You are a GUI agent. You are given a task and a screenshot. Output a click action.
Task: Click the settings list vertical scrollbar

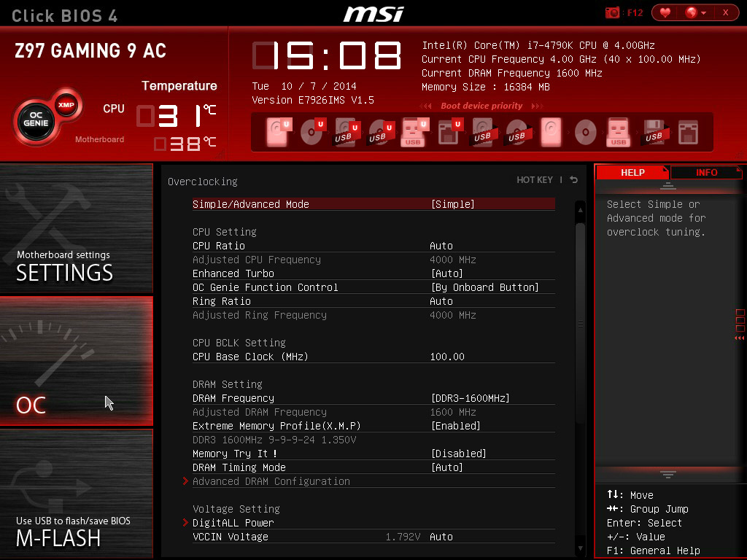[x=580, y=321]
